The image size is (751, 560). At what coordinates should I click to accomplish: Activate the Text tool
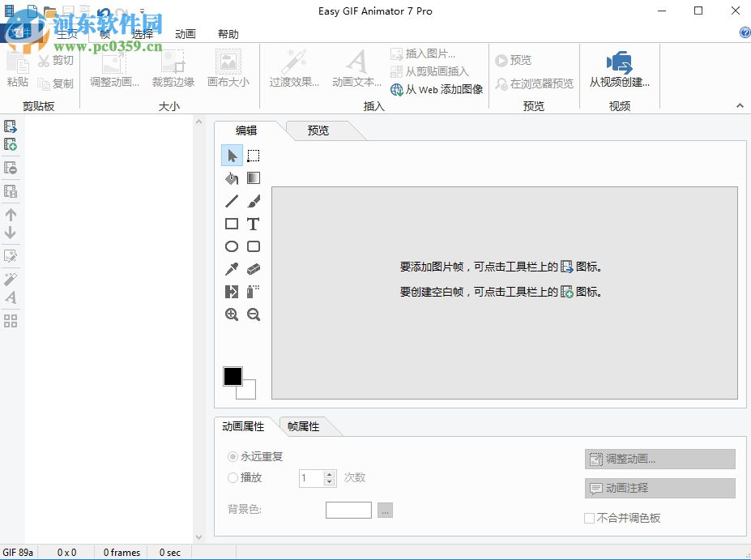coord(254,224)
